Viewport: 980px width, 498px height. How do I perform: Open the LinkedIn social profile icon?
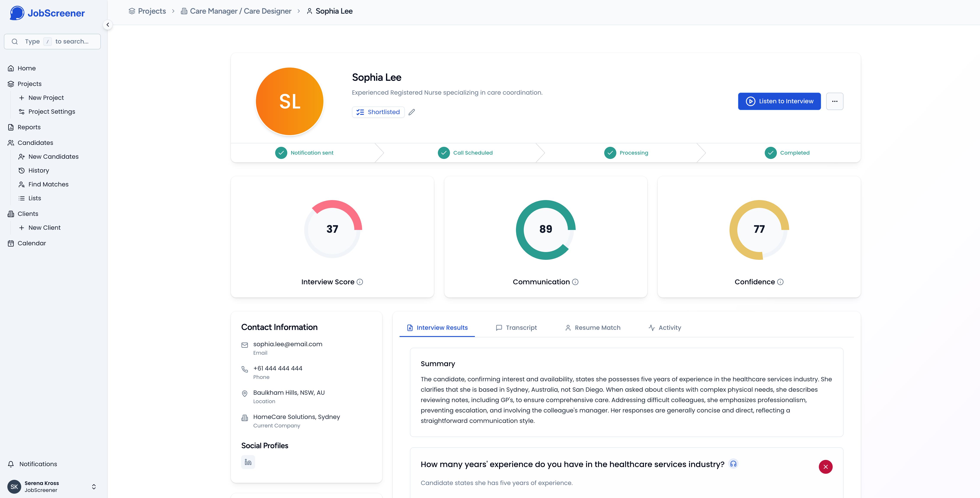(248, 462)
